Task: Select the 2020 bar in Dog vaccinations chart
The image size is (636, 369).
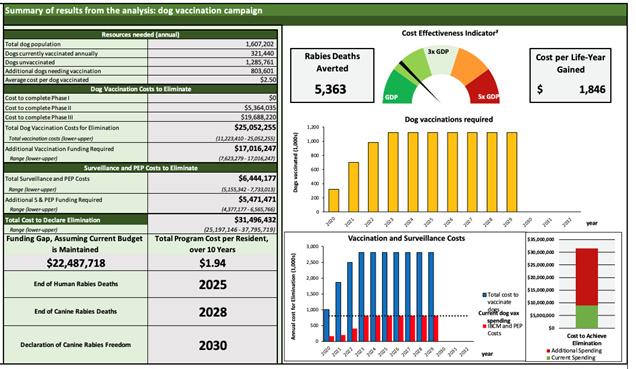Action: click(x=333, y=200)
